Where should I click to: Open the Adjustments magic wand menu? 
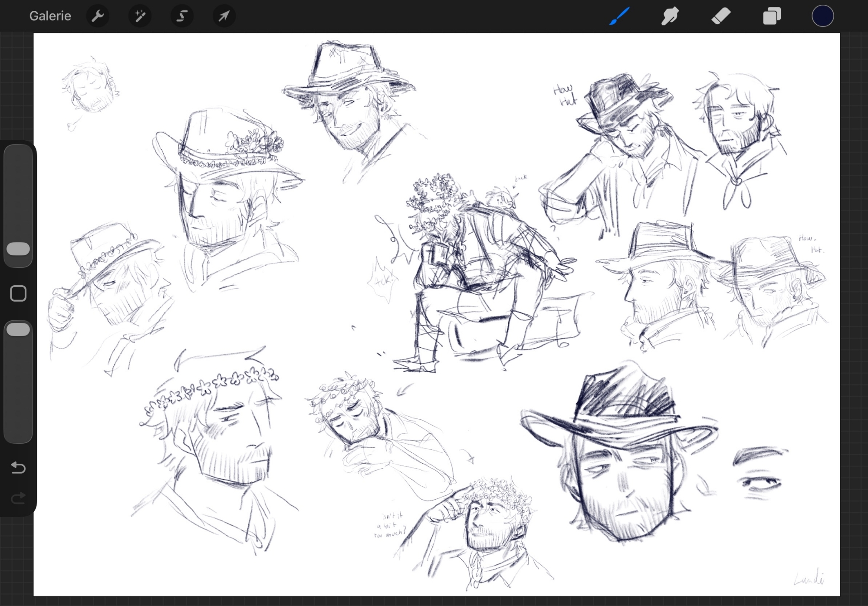pyautogui.click(x=140, y=16)
